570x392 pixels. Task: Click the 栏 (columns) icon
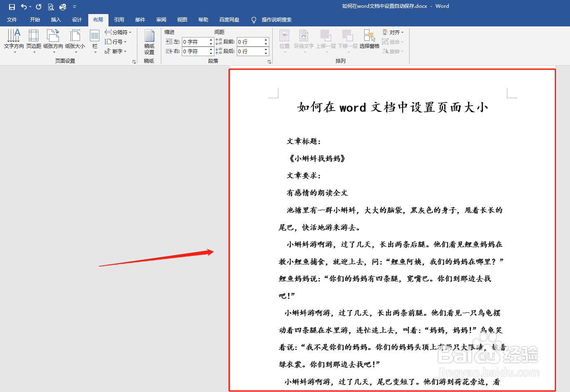(94, 41)
